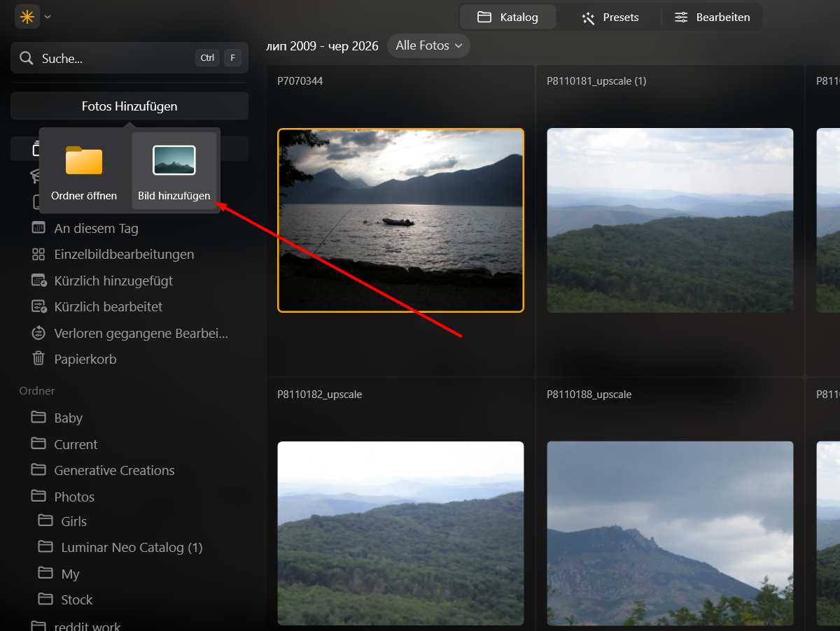This screenshot has width=840, height=631.
Task: Click the Luminar Neo Catalog (1) folder icon
Action: [x=45, y=547]
